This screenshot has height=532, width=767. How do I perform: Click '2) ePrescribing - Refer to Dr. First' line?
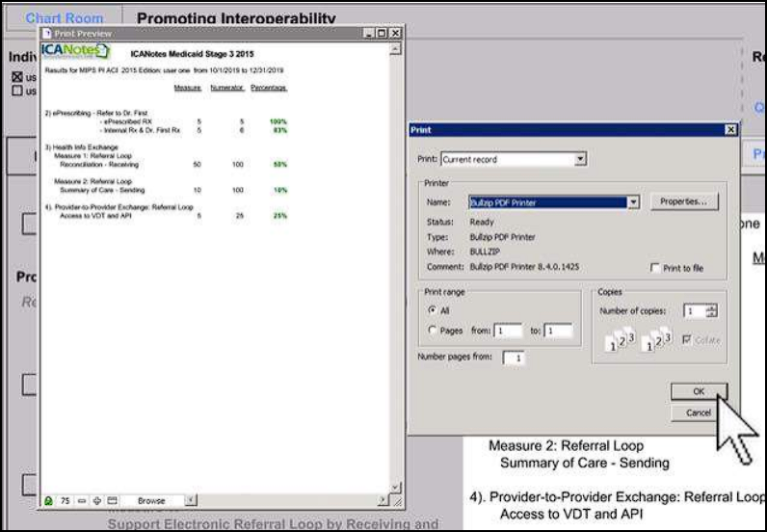(96, 113)
